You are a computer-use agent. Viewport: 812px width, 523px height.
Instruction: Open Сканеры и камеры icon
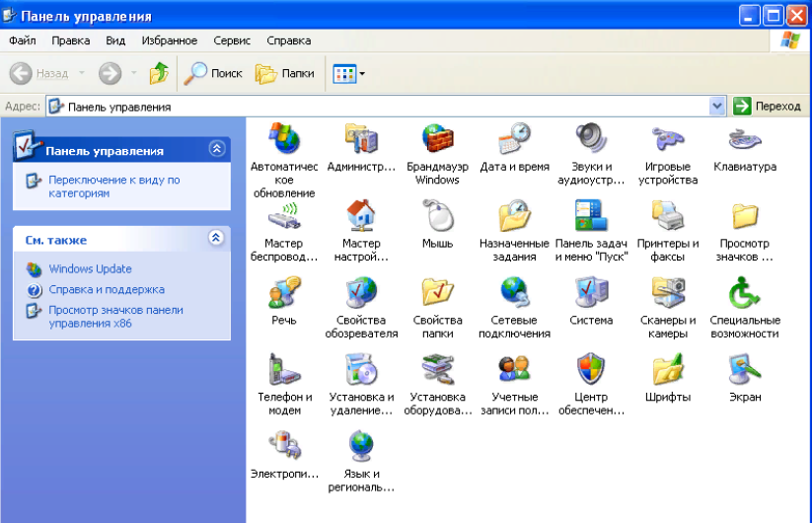click(x=668, y=292)
